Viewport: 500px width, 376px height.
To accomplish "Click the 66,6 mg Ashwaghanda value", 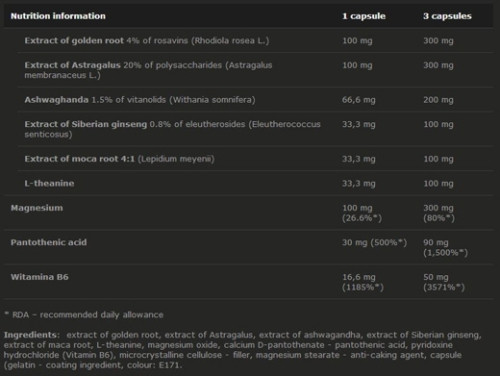I will [x=359, y=100].
